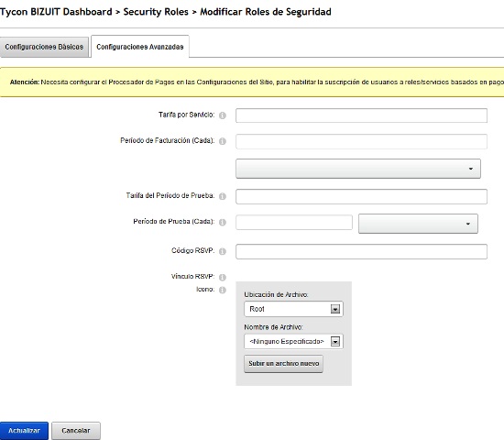Click info icon beside Tarifa por Servicio
Viewport: 504px width, 440px height.
pyautogui.click(x=223, y=115)
